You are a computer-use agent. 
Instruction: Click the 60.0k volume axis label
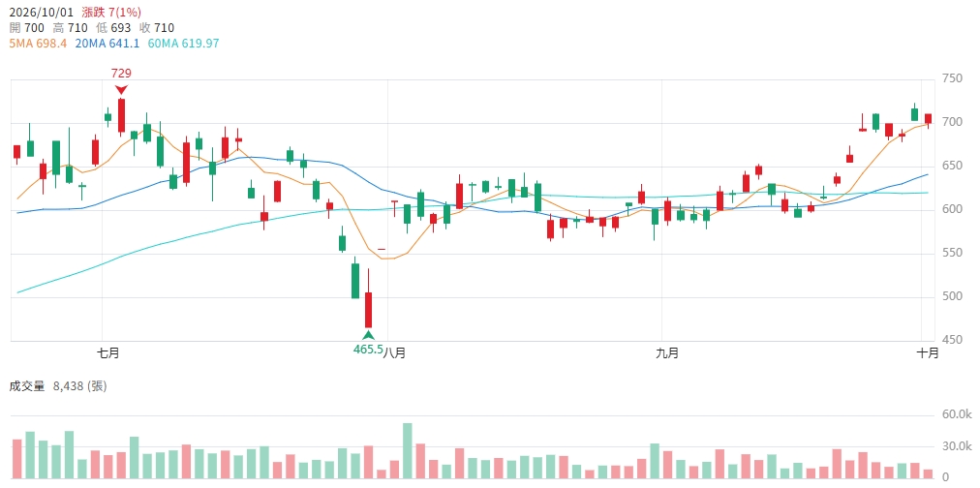pyautogui.click(x=955, y=414)
